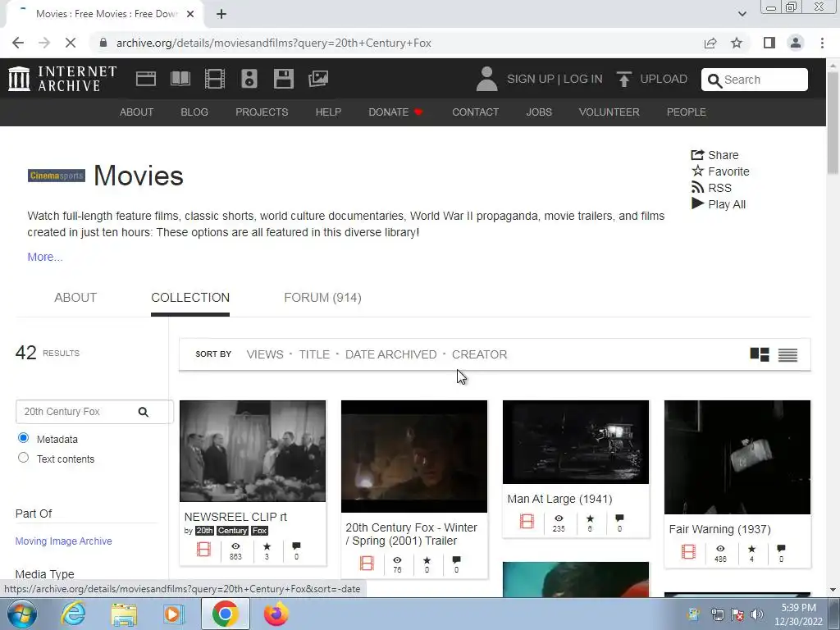Go back to previous page

(18, 43)
